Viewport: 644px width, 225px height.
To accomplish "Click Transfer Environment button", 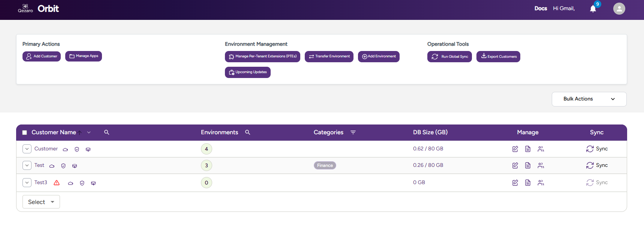I will [329, 57].
